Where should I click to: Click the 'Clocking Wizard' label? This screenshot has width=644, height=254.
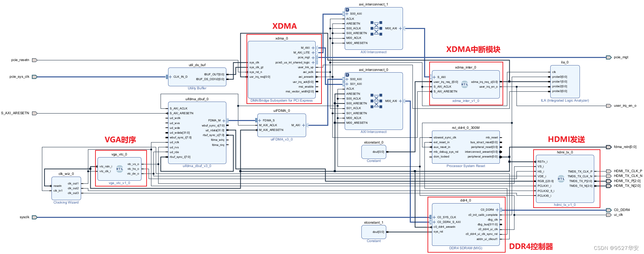tap(66, 203)
